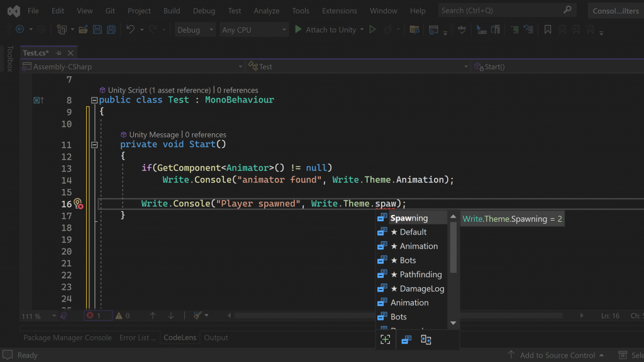Switch to the Package Manager Console tab
This screenshot has height=362, width=644.
coord(67,337)
